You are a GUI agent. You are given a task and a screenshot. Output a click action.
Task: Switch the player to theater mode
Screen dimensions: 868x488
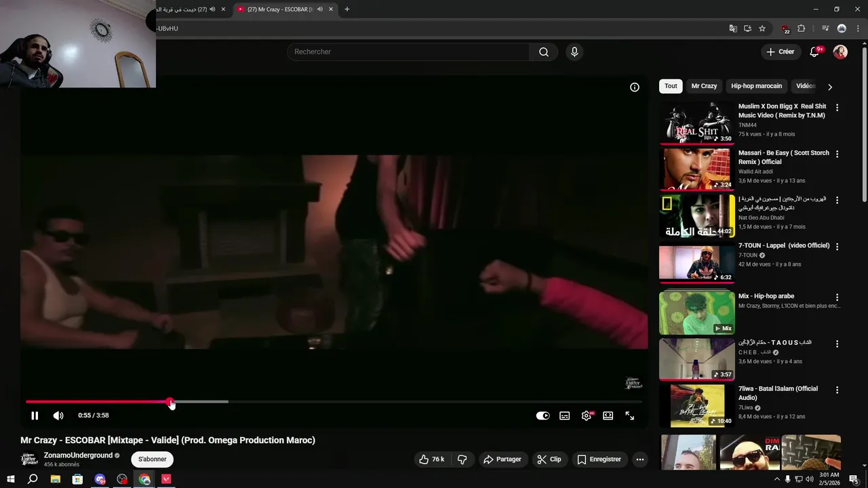click(608, 415)
